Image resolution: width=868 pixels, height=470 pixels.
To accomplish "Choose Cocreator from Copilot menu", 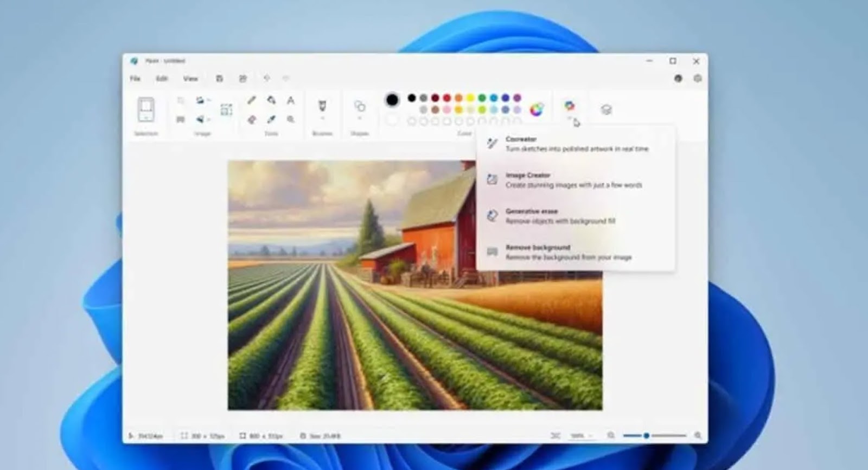I will tap(575, 144).
